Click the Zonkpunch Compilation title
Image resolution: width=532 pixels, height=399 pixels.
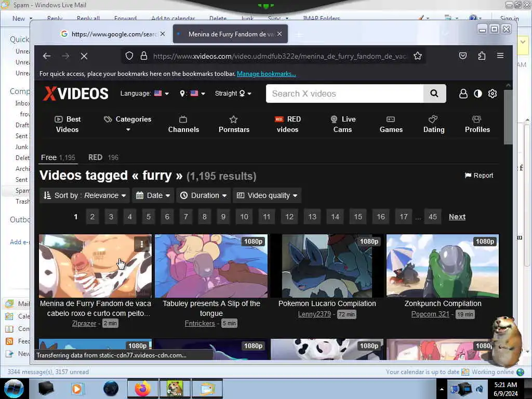443,303
